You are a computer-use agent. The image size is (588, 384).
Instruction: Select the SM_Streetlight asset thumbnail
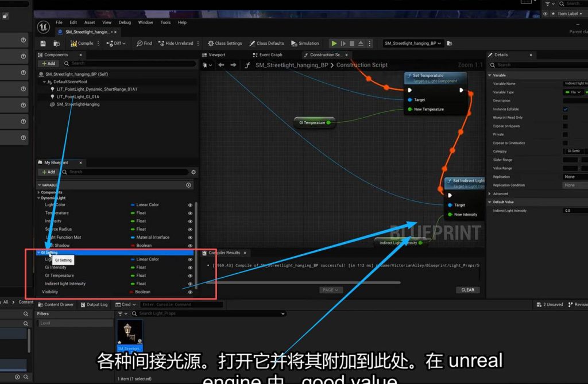coord(130,334)
